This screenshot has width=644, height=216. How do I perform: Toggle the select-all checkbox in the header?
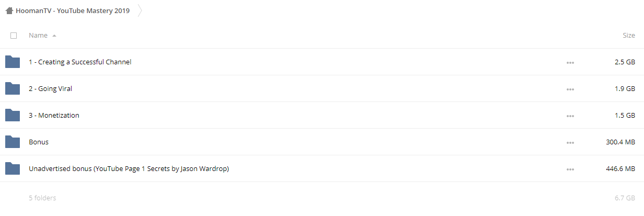[x=14, y=36]
